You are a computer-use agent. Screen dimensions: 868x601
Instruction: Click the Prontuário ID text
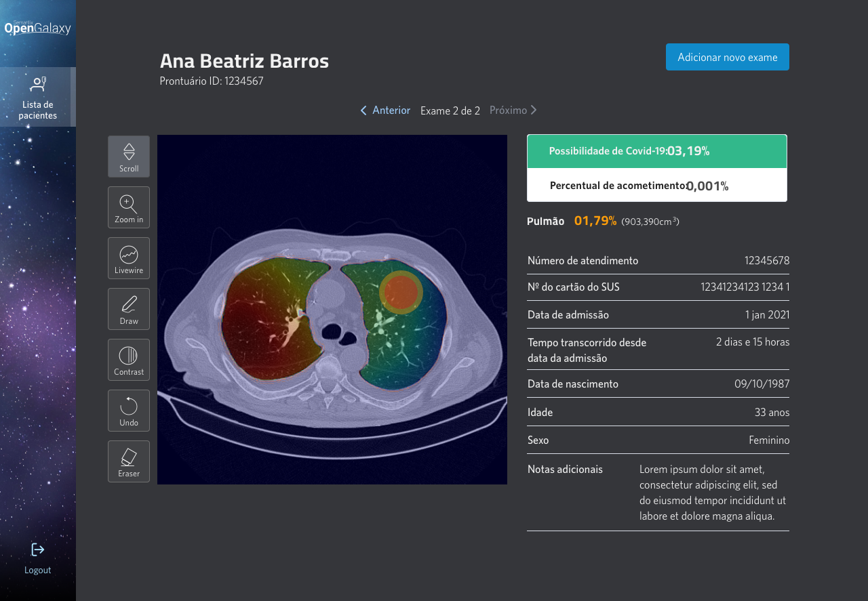[x=212, y=81]
